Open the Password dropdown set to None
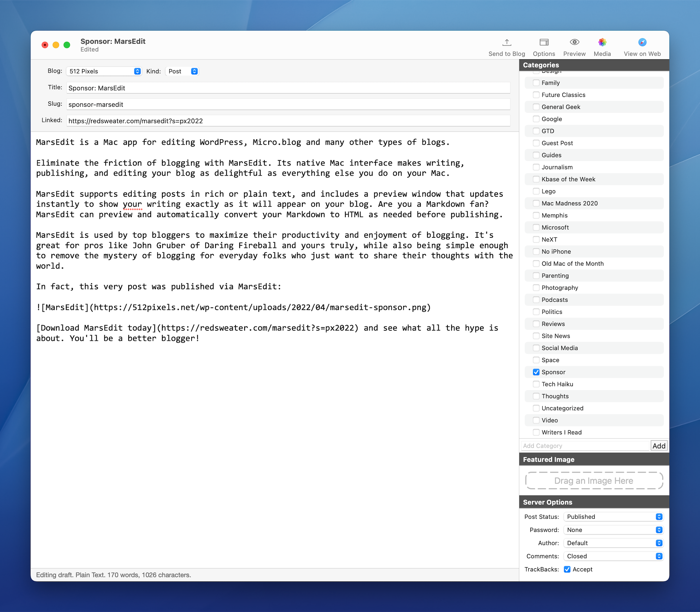 coord(613,530)
